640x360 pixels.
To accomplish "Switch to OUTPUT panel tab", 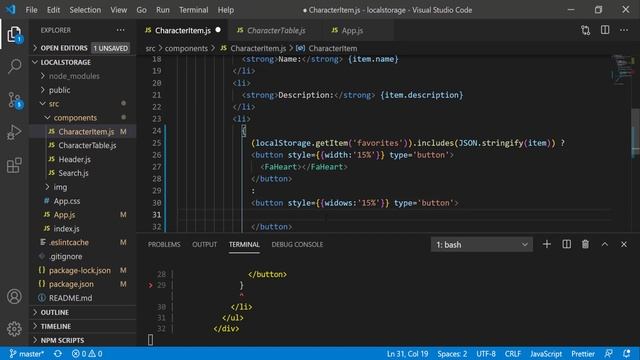I will pyautogui.click(x=204, y=244).
